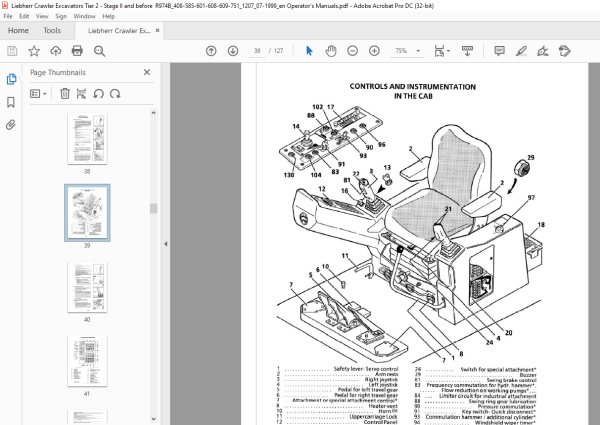Open the thumbnail options dropdown

coord(38,94)
